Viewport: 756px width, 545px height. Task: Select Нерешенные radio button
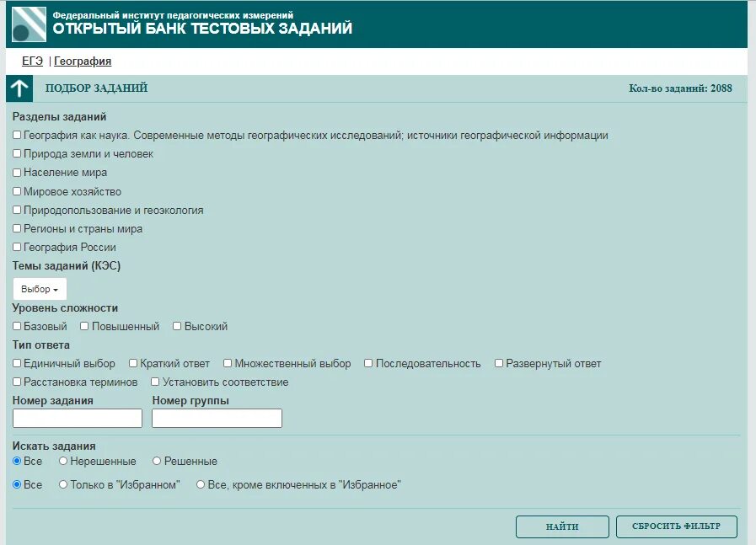click(x=63, y=461)
